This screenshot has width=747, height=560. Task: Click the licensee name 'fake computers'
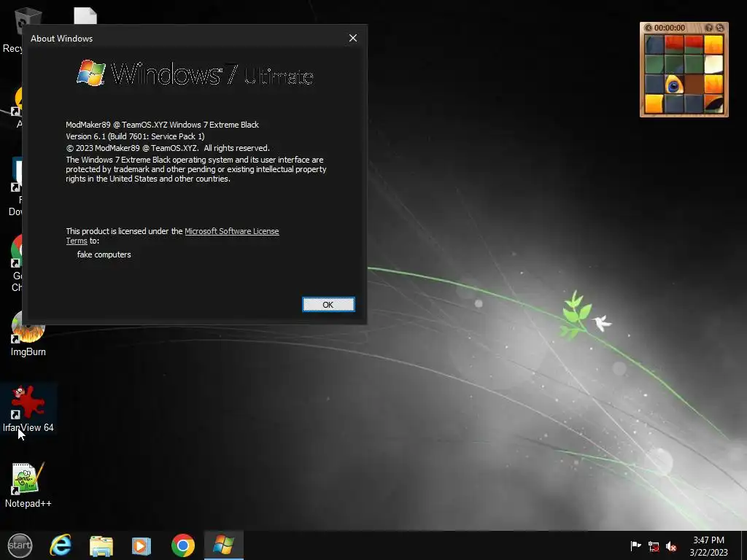(104, 254)
